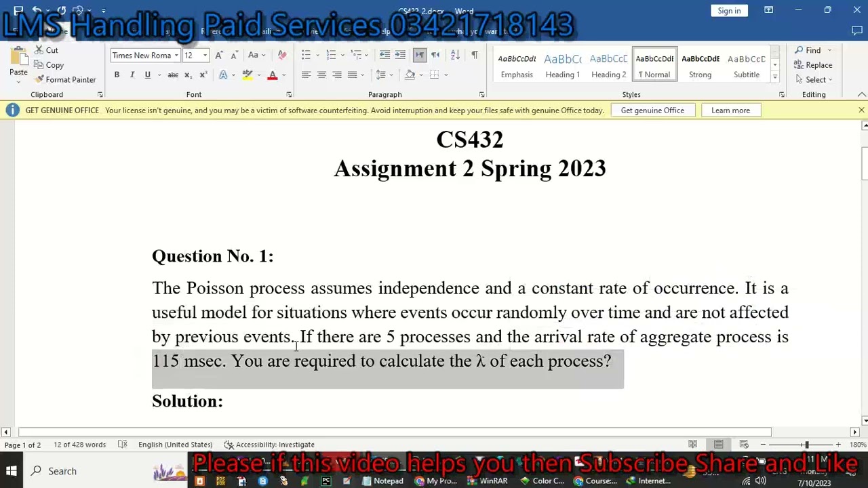Open the font size dropdown
Screen dimensions: 868x488
coord(205,56)
